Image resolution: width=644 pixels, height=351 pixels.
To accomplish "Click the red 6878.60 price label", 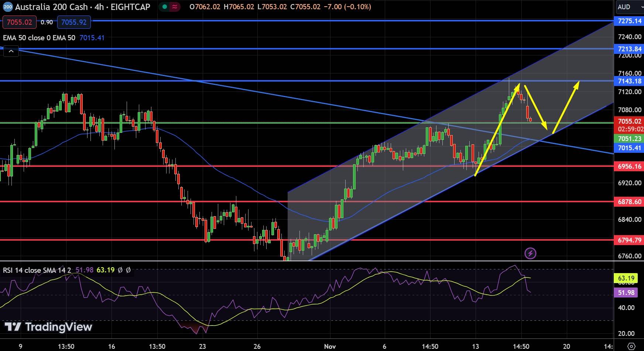I will tap(629, 202).
